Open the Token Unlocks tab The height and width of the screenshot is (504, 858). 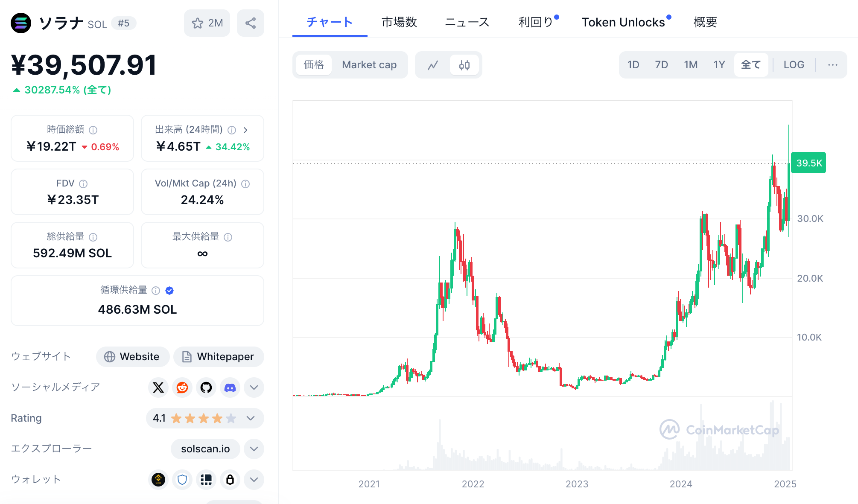[623, 22]
